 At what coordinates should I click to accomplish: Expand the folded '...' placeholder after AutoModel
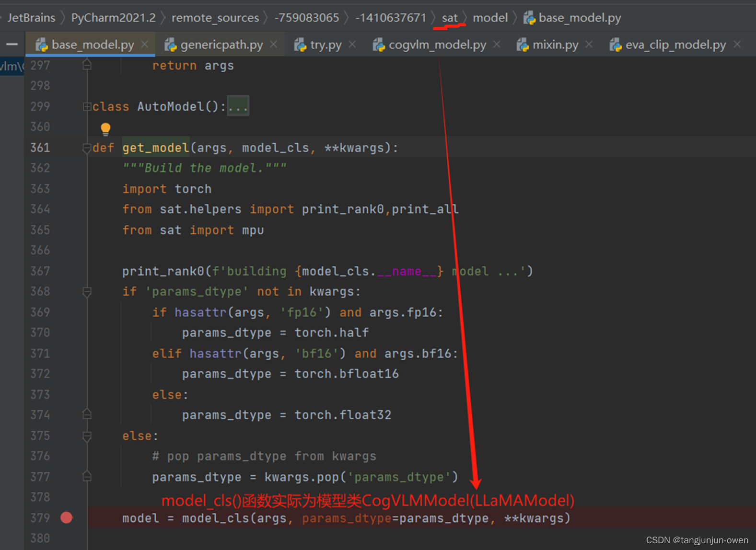pos(238,106)
